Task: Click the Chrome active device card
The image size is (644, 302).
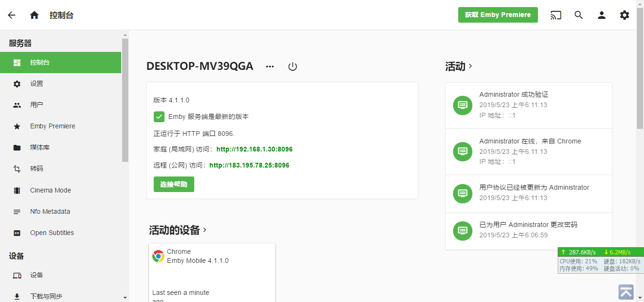Action: 212,272
